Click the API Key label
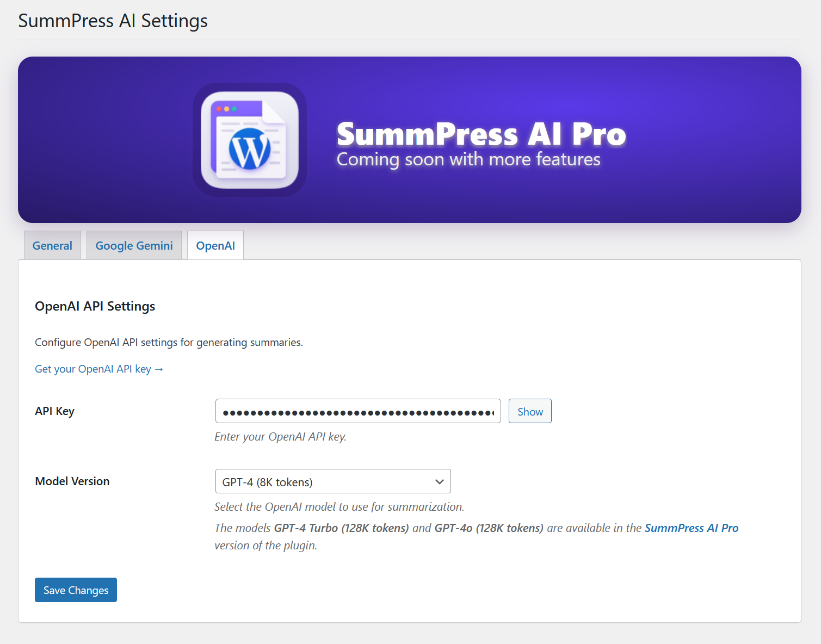821x644 pixels. 54,411
